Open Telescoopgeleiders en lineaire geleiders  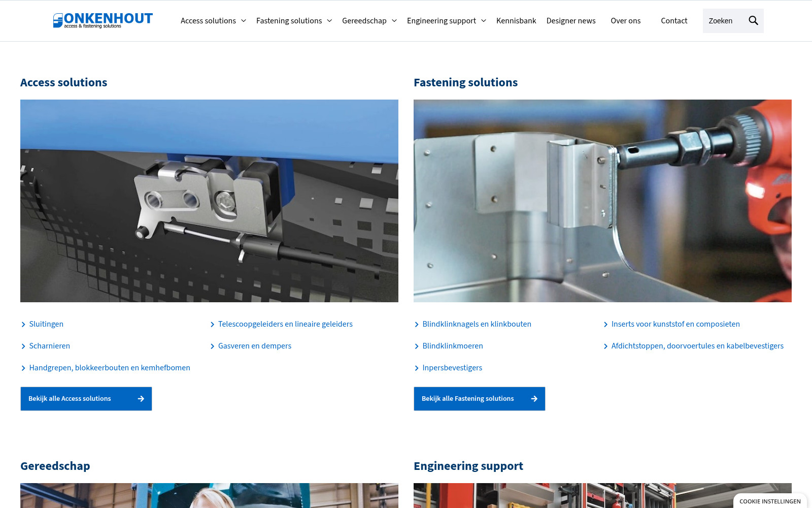point(285,324)
